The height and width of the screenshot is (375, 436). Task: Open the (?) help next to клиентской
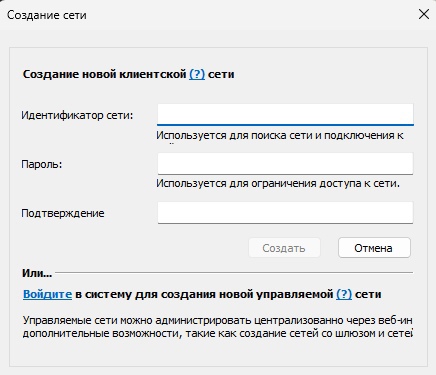pos(197,74)
